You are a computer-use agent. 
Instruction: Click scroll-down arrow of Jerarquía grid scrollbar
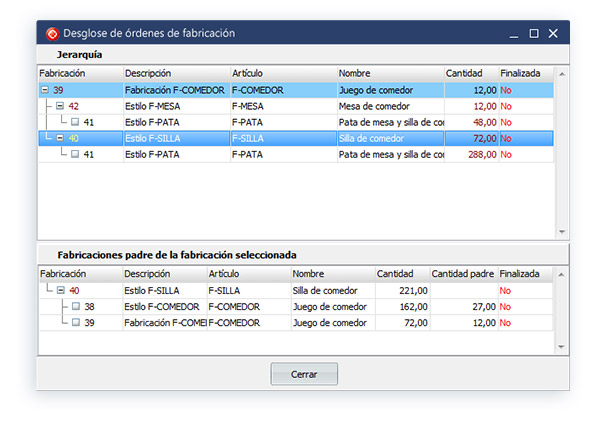click(x=562, y=232)
